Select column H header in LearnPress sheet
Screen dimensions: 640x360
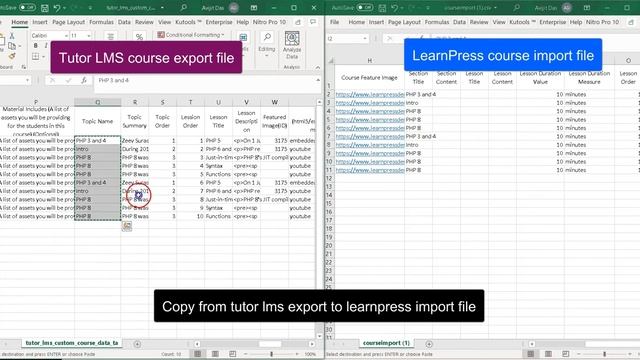pyautogui.click(x=369, y=60)
